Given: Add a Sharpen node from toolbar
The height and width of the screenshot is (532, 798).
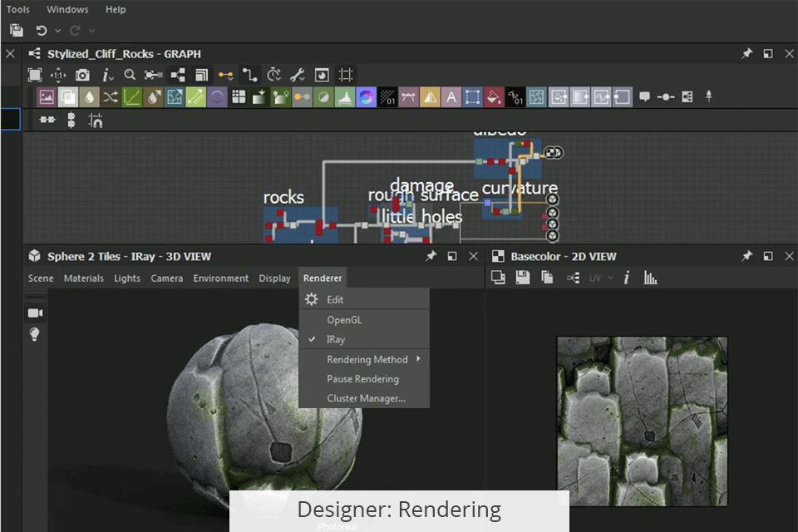Looking at the screenshot, I should click(430, 96).
